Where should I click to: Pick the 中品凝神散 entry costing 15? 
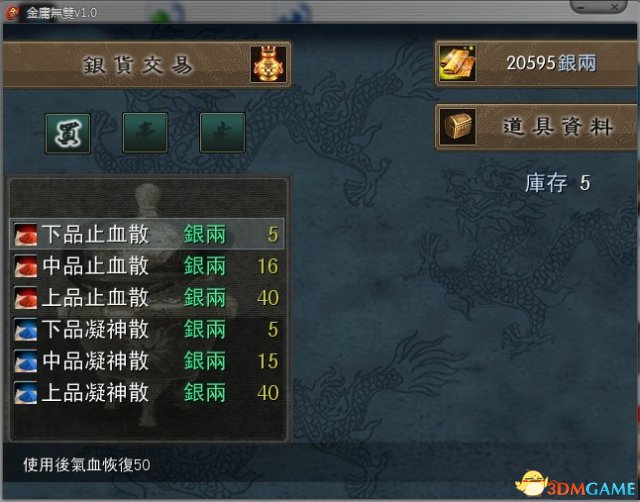[147, 361]
